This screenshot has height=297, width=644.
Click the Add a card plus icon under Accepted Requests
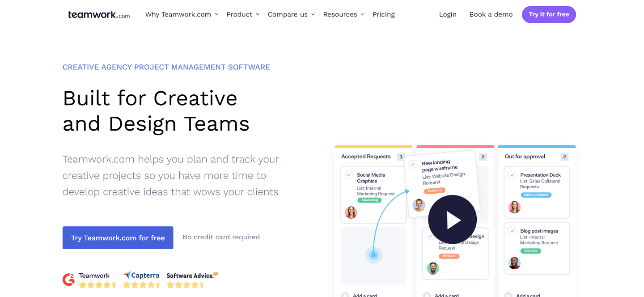tap(344, 295)
